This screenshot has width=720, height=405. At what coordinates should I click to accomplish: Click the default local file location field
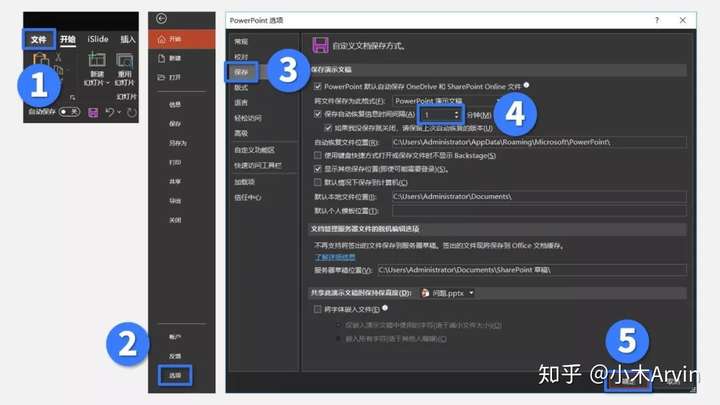point(540,197)
